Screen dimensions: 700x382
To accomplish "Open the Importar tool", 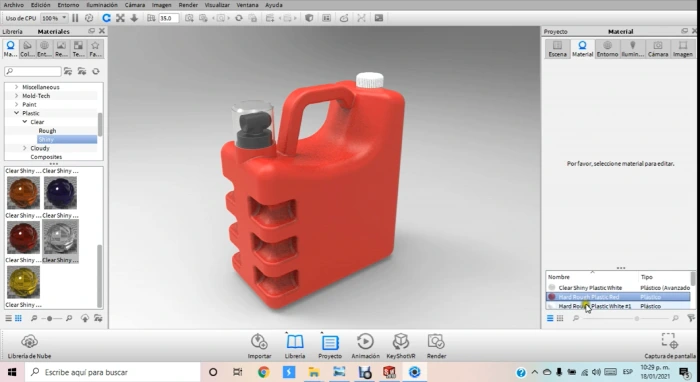I will [259, 346].
